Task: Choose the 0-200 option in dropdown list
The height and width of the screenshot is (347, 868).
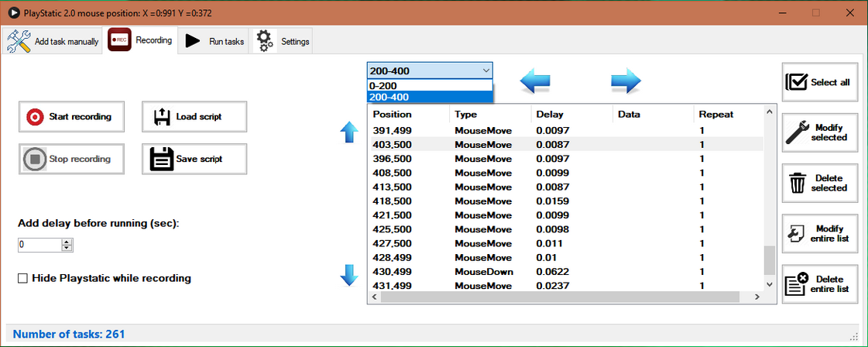Action: pyautogui.click(x=429, y=86)
